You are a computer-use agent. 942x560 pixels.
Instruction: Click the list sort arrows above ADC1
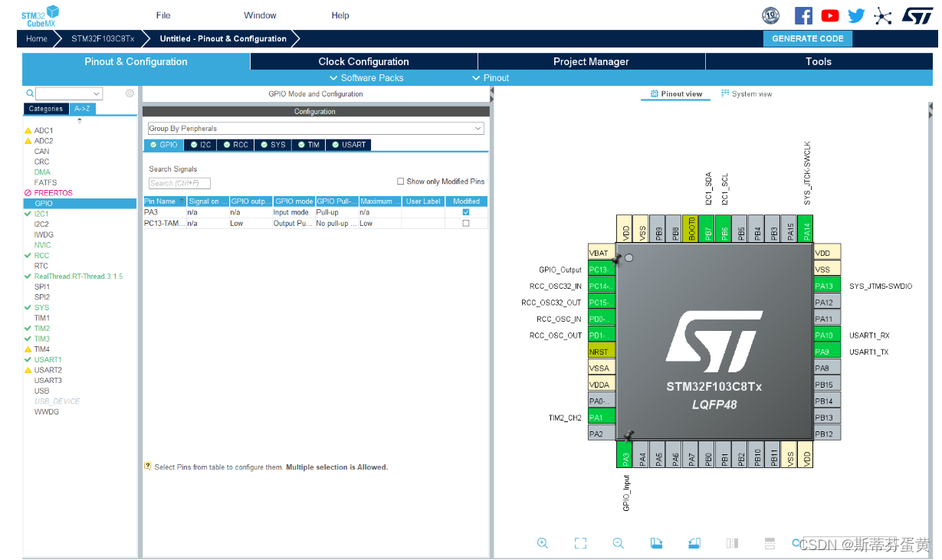pyautogui.click(x=80, y=120)
